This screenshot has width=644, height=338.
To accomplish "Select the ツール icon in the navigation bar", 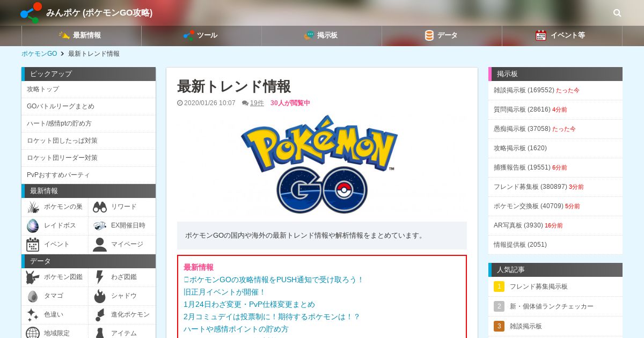I will 188,35.
